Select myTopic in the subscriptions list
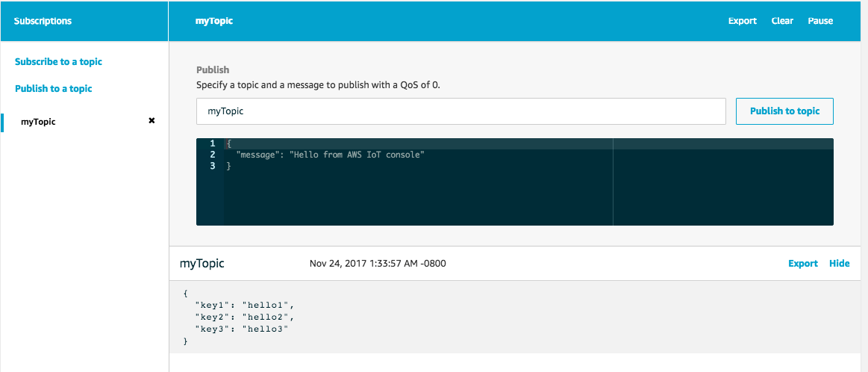868x372 pixels. pos(38,122)
